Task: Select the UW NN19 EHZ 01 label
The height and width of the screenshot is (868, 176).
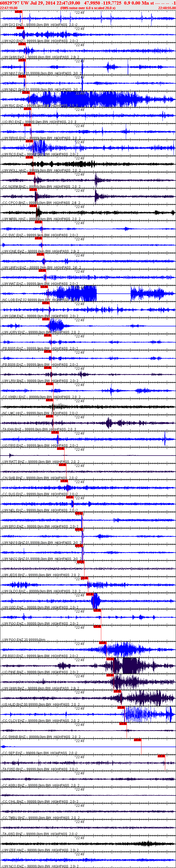Action: pos(42,542)
